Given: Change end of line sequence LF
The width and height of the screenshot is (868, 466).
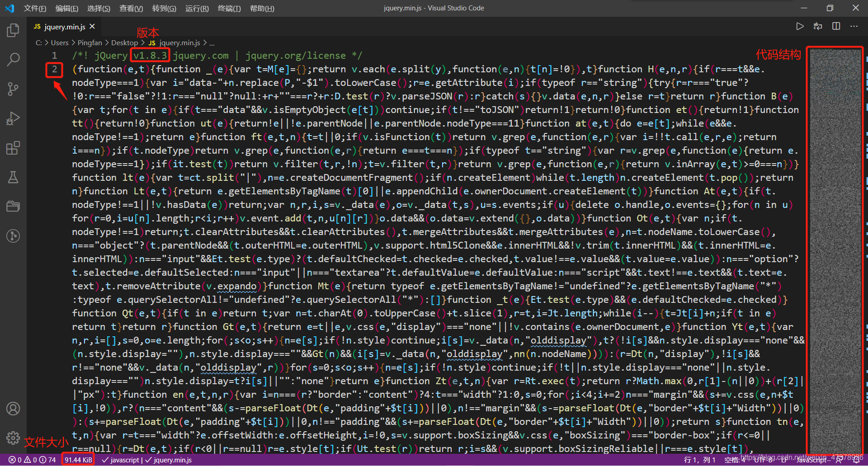Looking at the screenshot, I should pos(785,460).
